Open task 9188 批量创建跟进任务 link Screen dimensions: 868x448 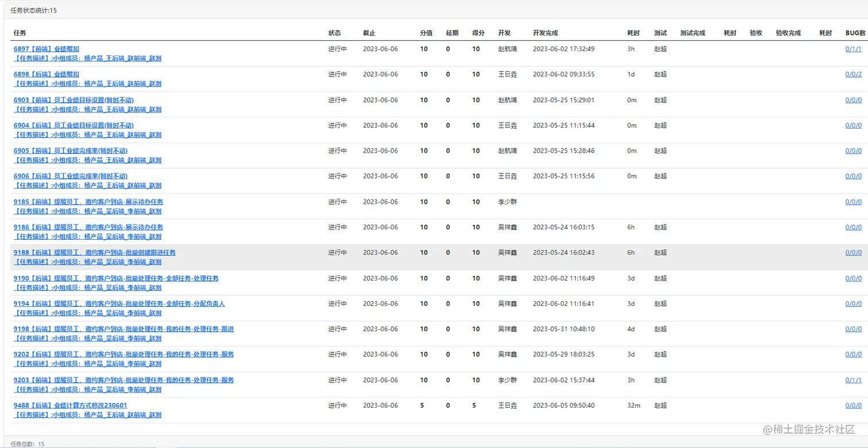pos(95,252)
